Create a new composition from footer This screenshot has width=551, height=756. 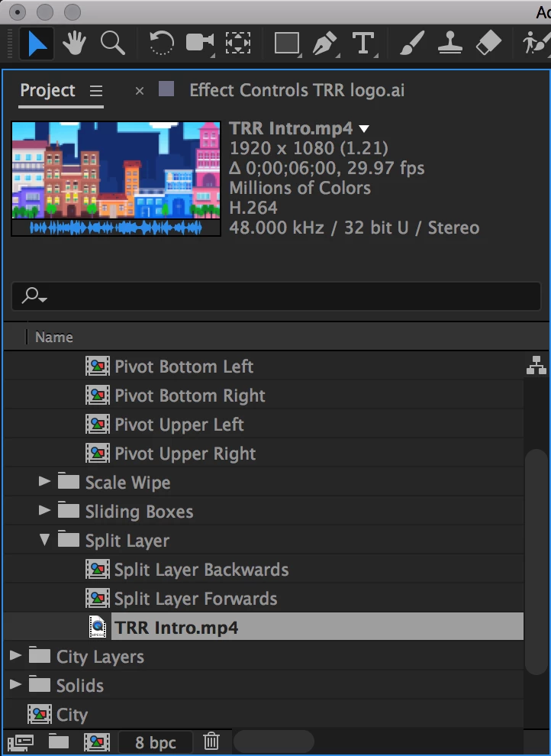(97, 742)
